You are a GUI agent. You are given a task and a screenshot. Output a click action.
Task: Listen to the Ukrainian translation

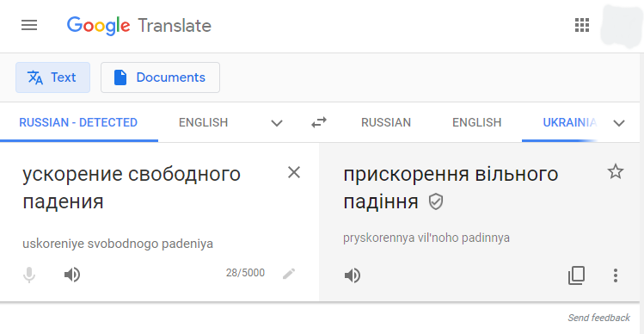click(x=353, y=275)
